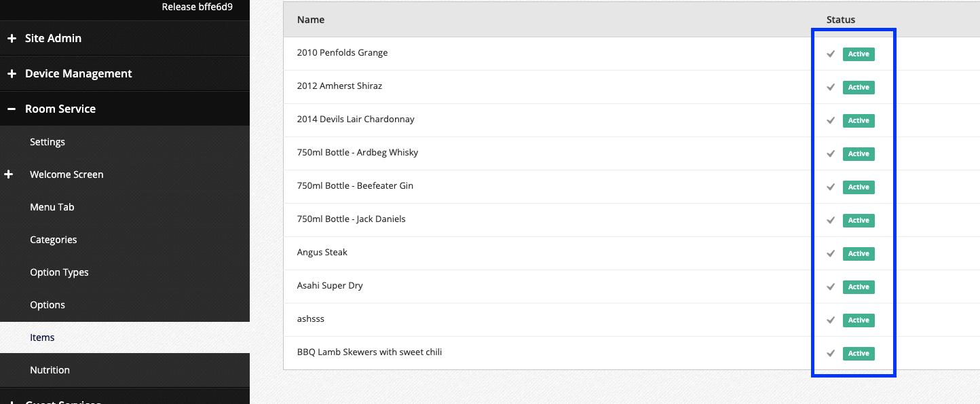Open the Nutrition sidebar page
This screenshot has width=980, height=404.
click(50, 370)
